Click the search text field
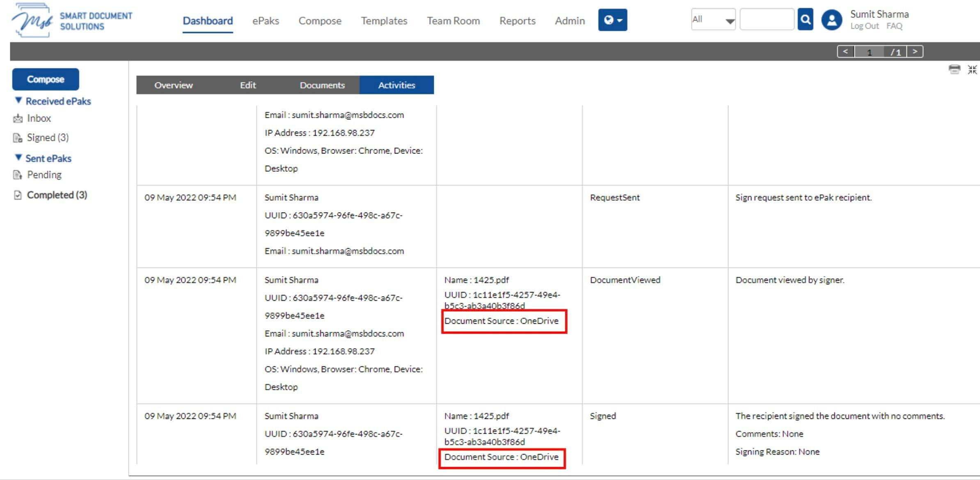 coord(767,19)
